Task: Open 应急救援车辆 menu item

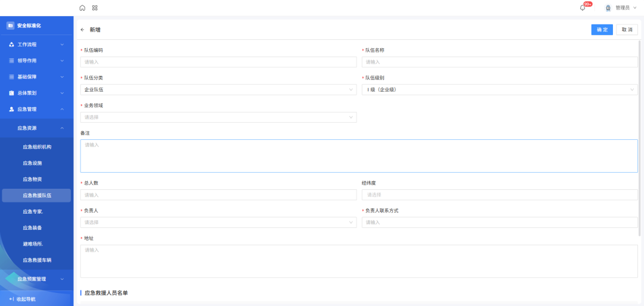Action: tap(36, 260)
